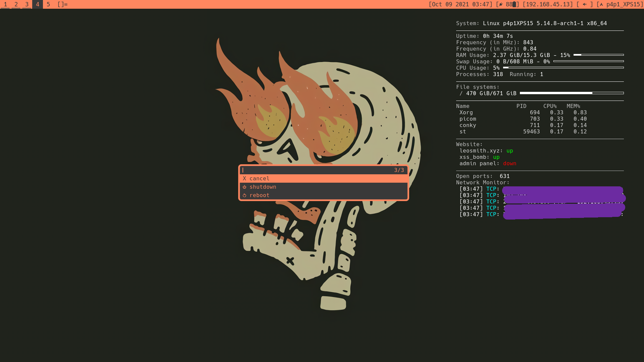Viewport: 644px width, 362px height.
Task: Select the cancel menu entry
Action: point(259,178)
